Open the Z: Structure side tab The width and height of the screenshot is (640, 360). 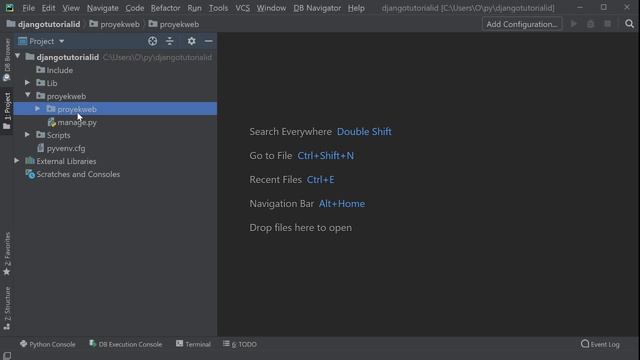7,308
